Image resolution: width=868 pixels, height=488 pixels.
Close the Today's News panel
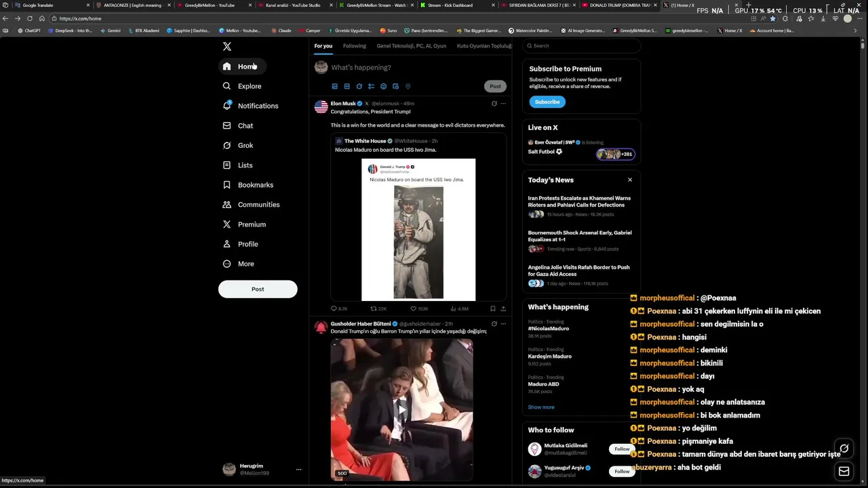[x=630, y=180]
